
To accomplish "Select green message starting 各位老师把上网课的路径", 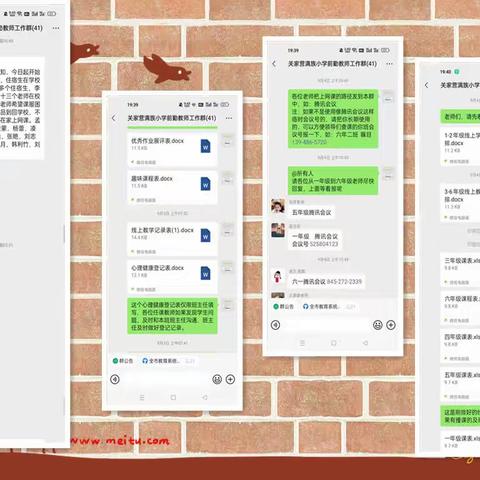I will pyautogui.click(x=333, y=119).
